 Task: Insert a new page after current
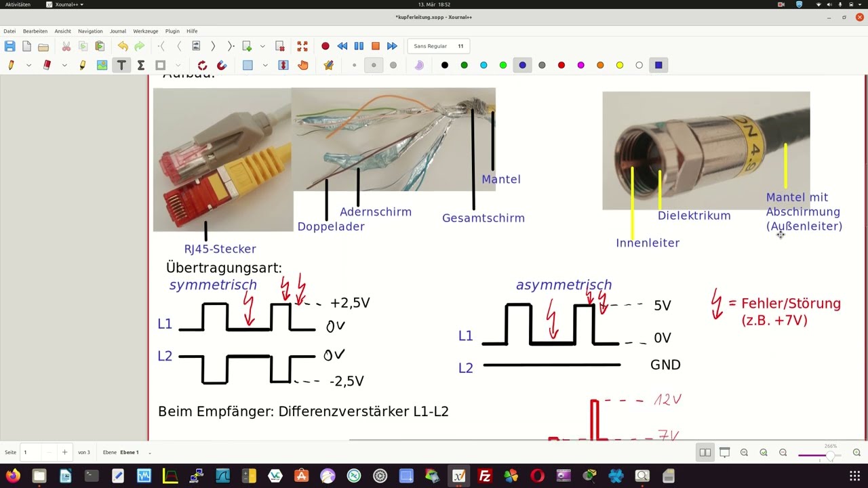[247, 46]
